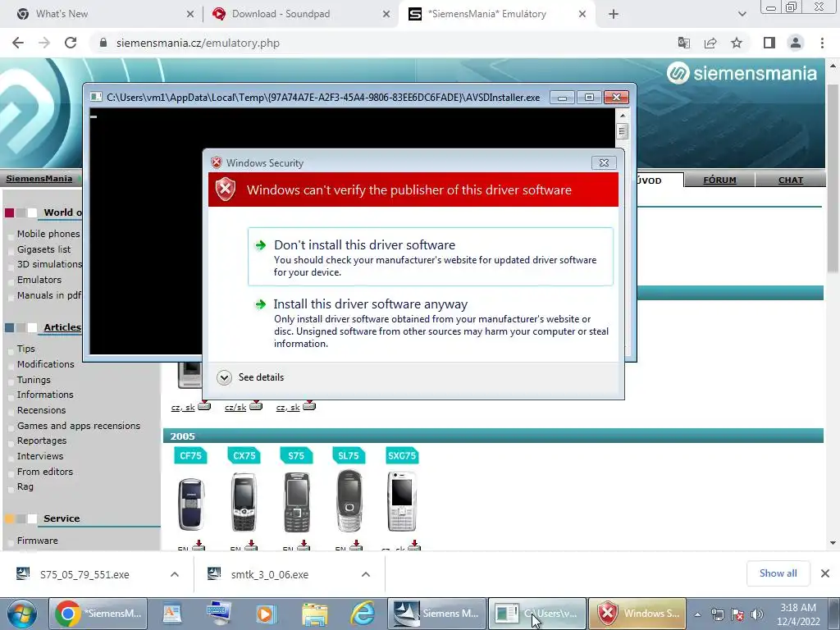Viewport: 840px width, 630px height.
Task: Launch Internet Explorer from taskbar
Action: click(363, 614)
